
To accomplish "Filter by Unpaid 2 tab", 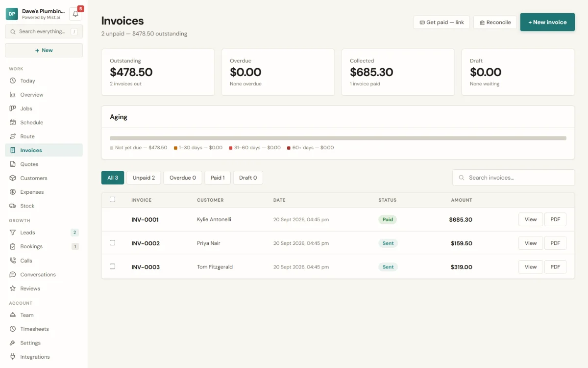I will tap(144, 178).
